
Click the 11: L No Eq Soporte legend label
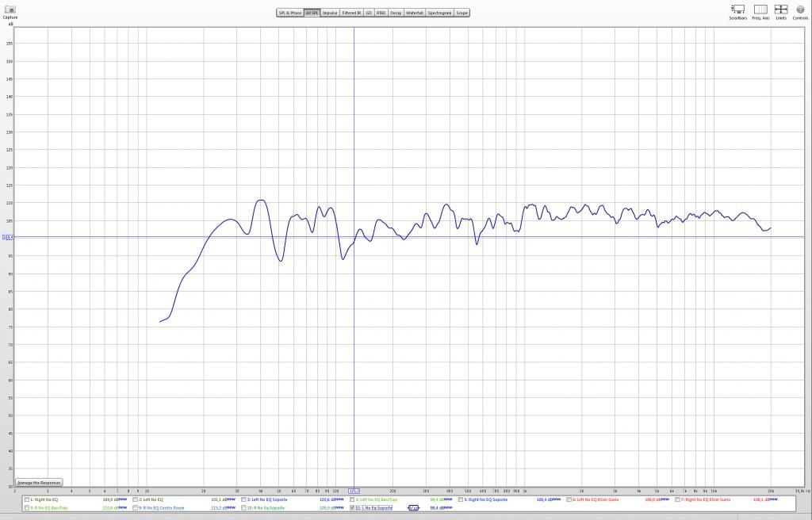(x=374, y=508)
